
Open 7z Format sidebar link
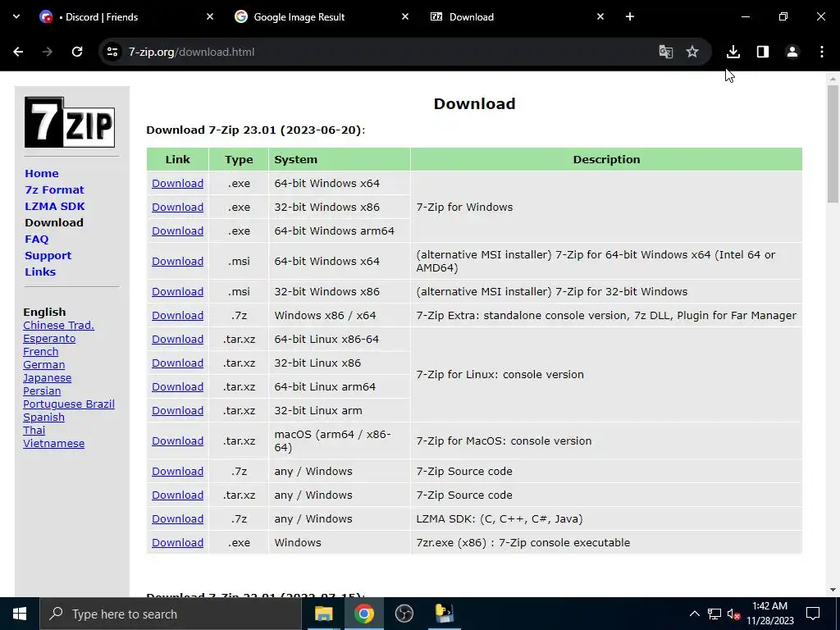[x=54, y=190]
